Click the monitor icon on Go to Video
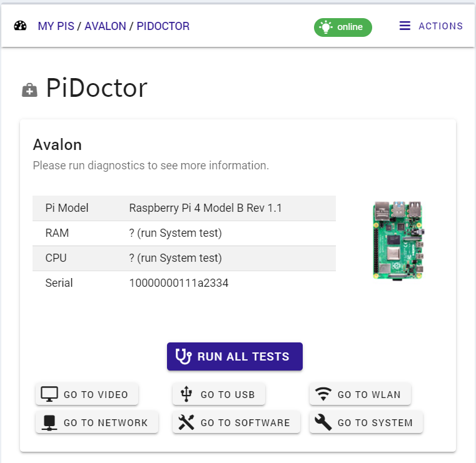This screenshot has height=463, width=476. click(x=49, y=394)
